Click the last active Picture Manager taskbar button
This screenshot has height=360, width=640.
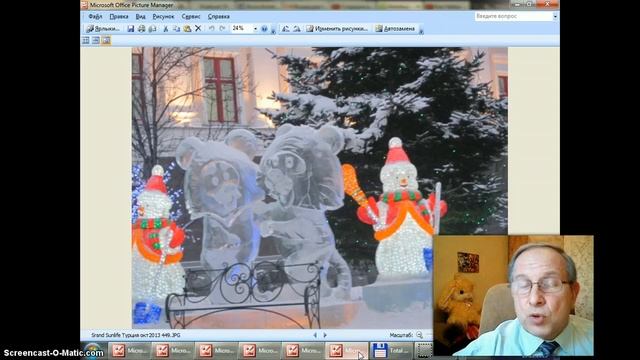(347, 351)
